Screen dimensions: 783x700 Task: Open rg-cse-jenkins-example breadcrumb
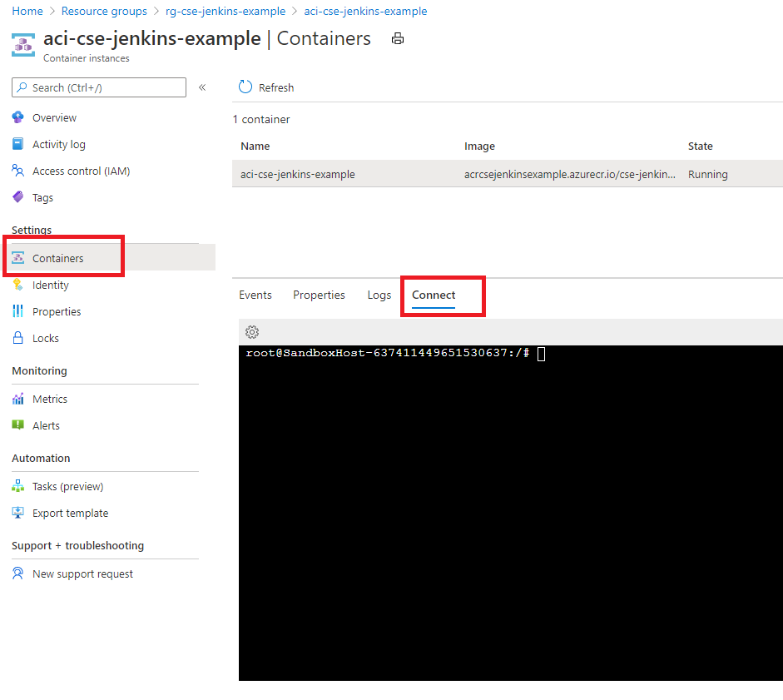pyautogui.click(x=225, y=11)
